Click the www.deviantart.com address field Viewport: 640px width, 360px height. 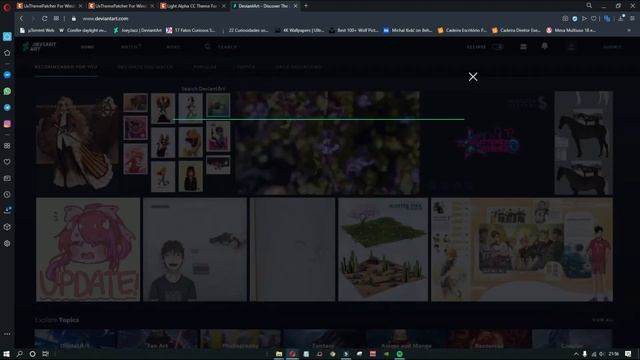[x=105, y=18]
